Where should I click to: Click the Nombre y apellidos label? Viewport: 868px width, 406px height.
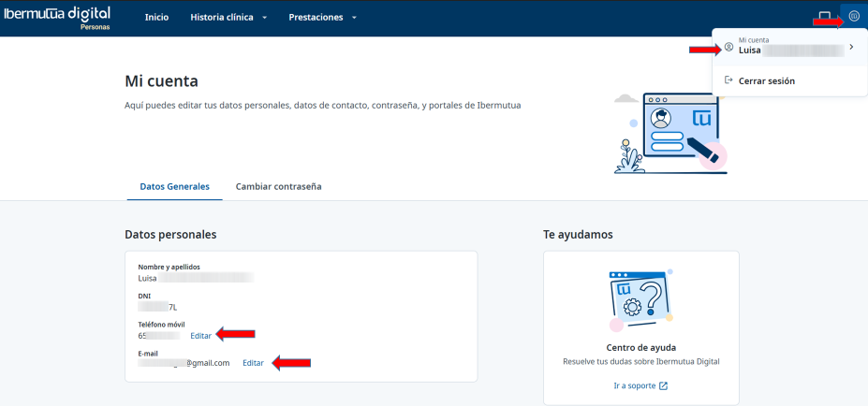[x=169, y=268]
